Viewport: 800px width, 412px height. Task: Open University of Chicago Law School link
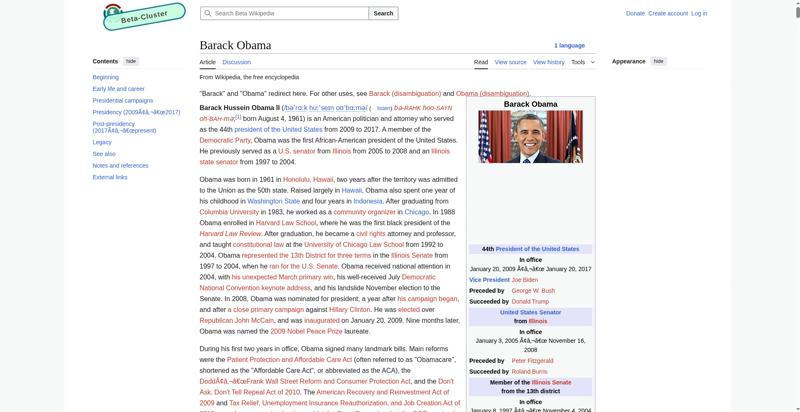coord(354,244)
